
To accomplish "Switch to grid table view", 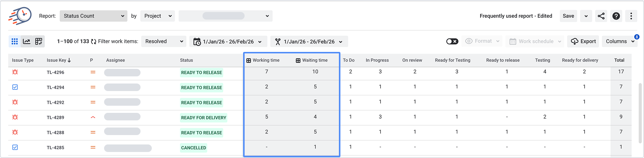I will (15, 41).
